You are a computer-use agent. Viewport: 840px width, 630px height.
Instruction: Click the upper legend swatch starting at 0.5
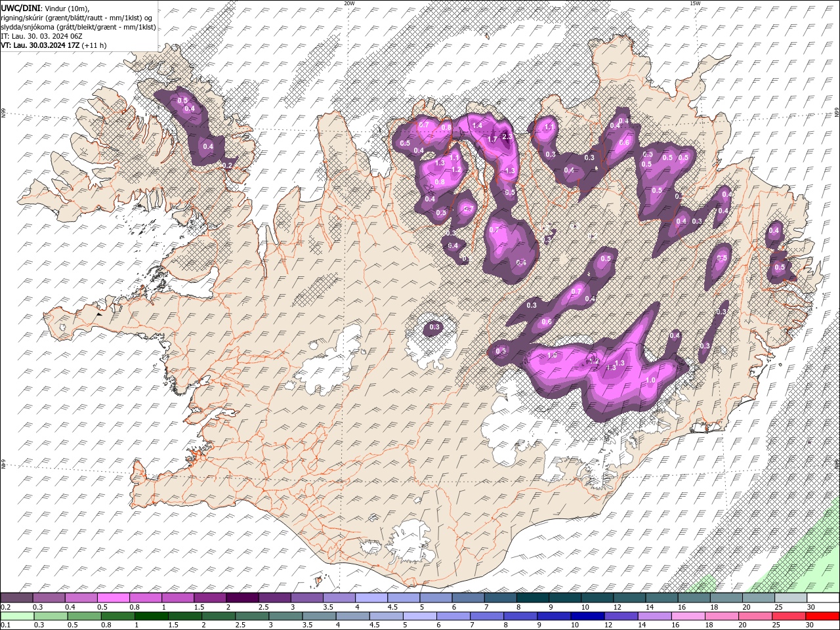click(x=113, y=598)
